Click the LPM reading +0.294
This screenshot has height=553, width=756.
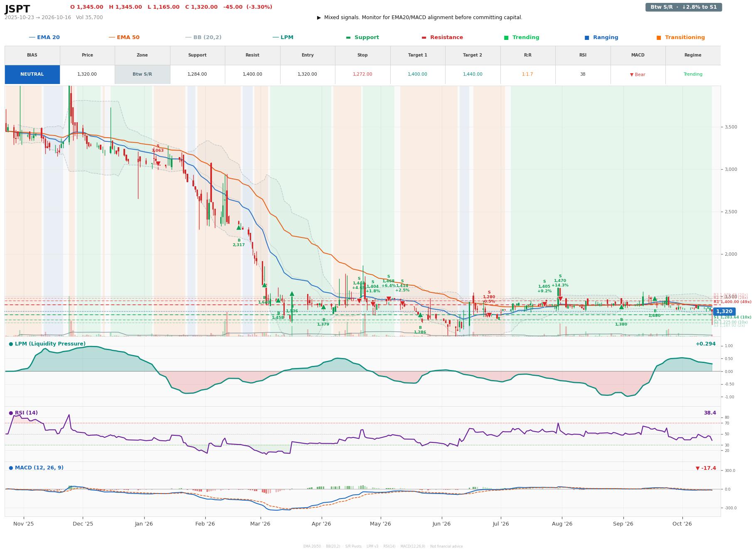[x=706, y=344]
